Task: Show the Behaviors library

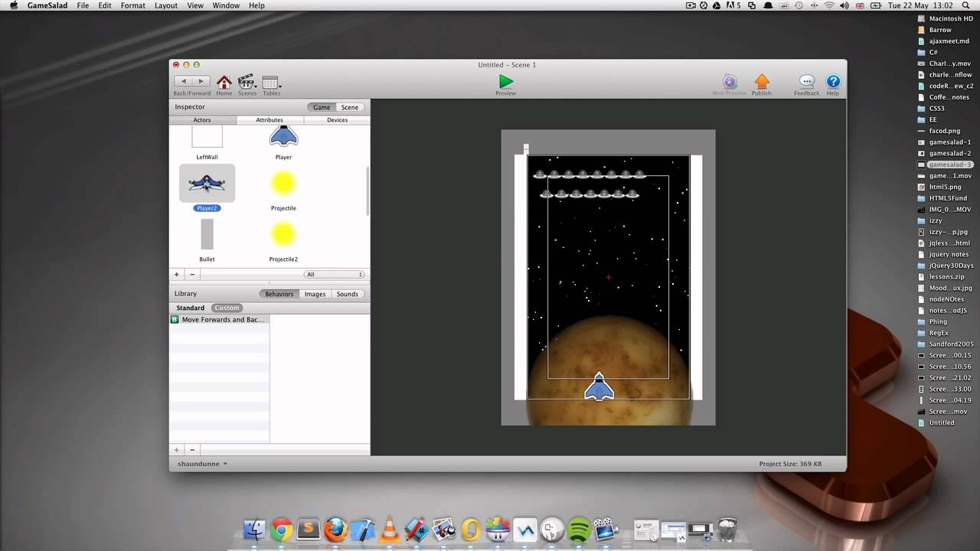Action: pyautogui.click(x=279, y=294)
